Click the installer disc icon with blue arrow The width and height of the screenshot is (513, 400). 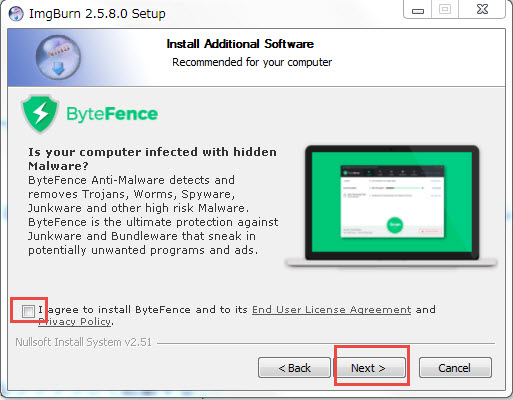click(58, 57)
